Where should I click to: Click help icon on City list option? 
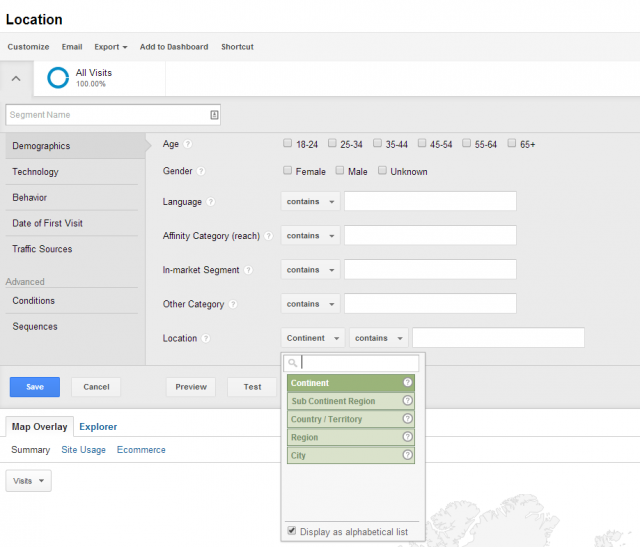click(407, 455)
